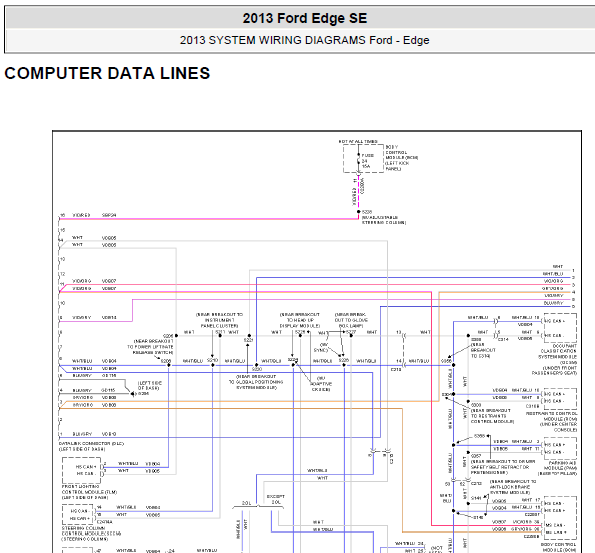Click the "near breakout to power liftgate release switch" note
This screenshot has width=595, height=553.
150,347
